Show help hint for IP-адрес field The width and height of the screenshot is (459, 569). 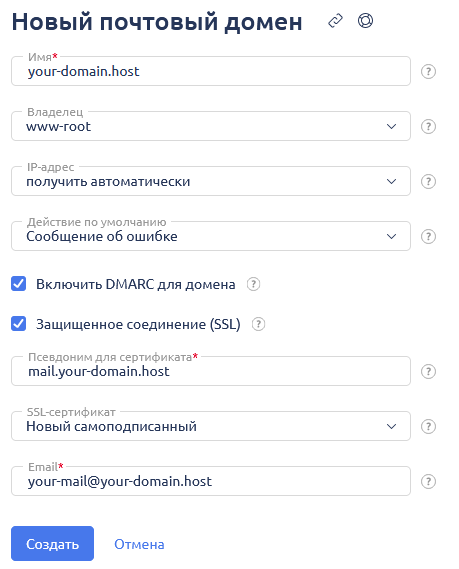428,181
